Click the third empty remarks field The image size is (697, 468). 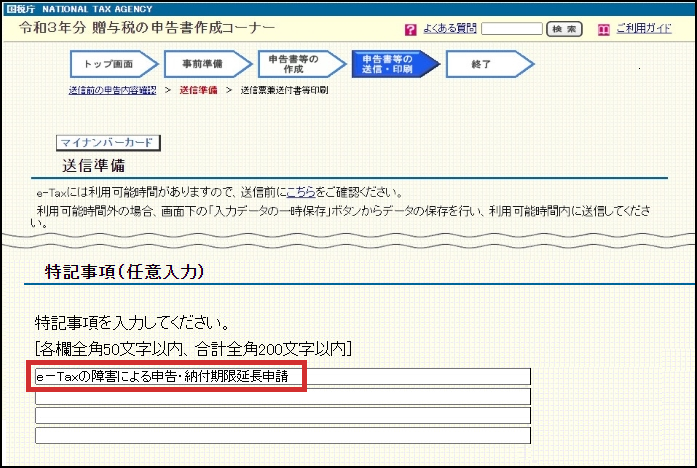click(283, 416)
